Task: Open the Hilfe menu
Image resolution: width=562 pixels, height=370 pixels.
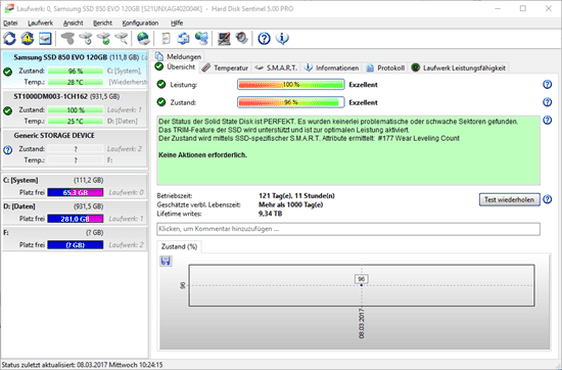Action: pos(177,23)
